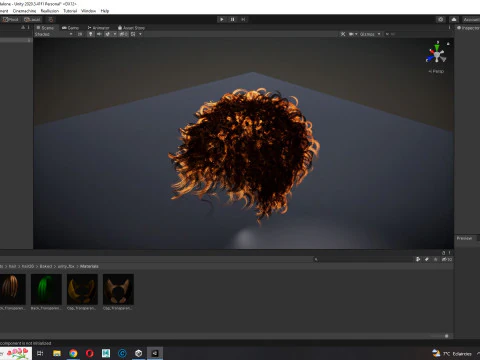Open Scene panel more options menu

coord(449,28)
